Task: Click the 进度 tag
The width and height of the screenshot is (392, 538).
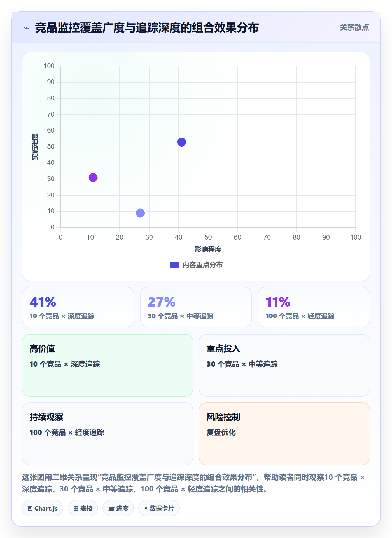Action: pos(118,508)
